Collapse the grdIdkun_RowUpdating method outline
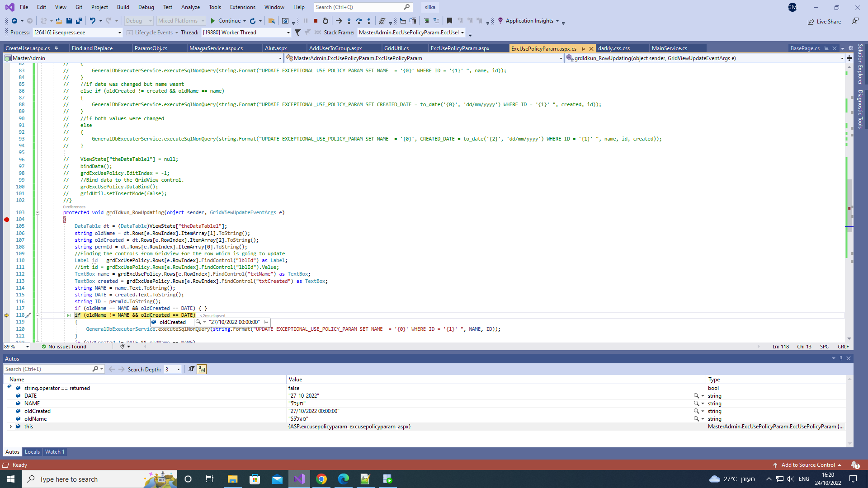This screenshot has height=488, width=868. pyautogui.click(x=38, y=213)
